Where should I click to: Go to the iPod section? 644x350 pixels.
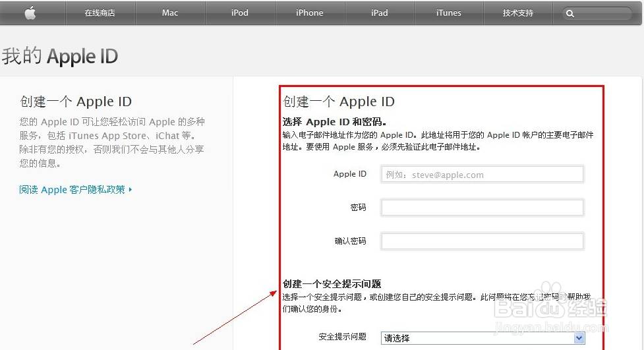point(240,13)
